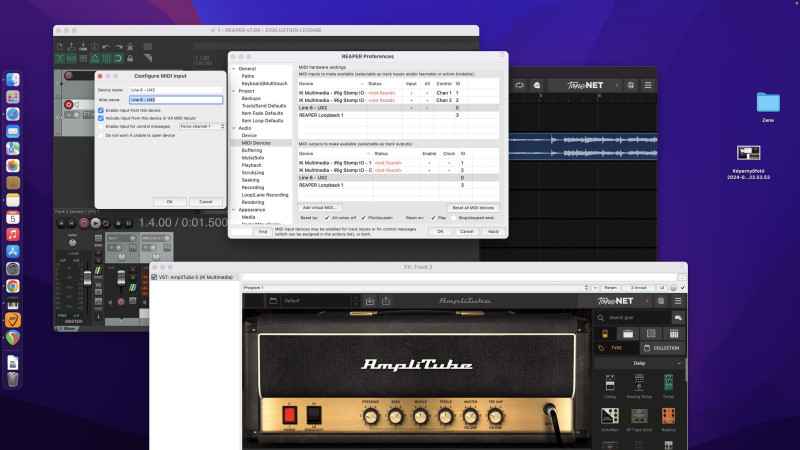800x450 pixels.
Task: Collapse the Appearance tree section
Action: [234, 210]
